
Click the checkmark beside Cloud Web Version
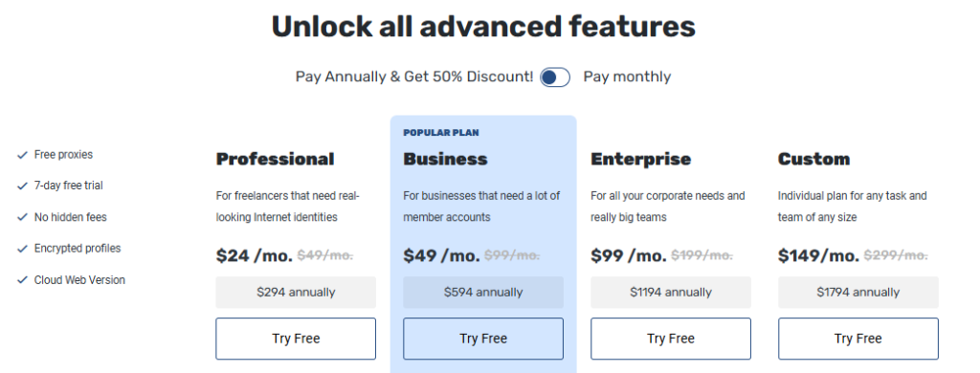pos(23,280)
